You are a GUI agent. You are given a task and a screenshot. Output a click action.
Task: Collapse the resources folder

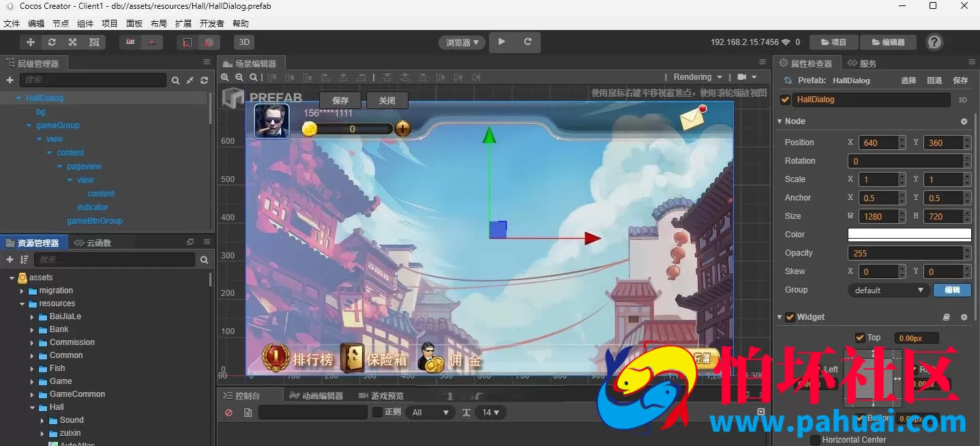tap(22, 303)
